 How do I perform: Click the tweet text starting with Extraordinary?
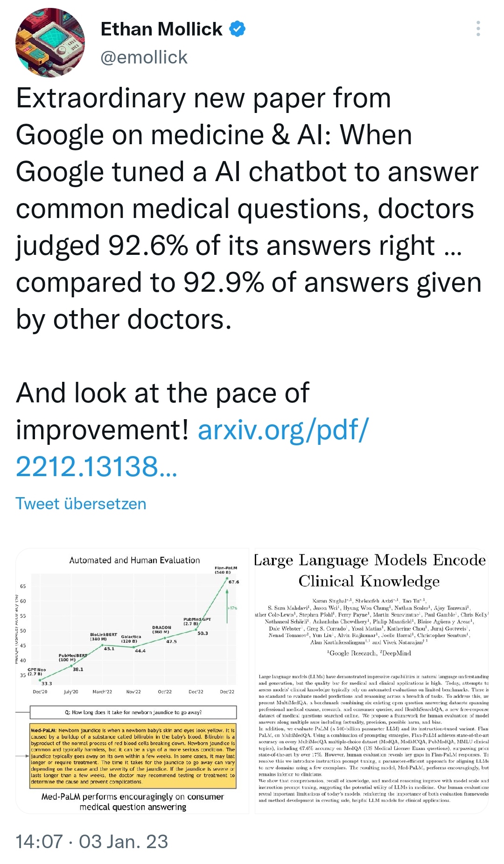click(x=247, y=209)
